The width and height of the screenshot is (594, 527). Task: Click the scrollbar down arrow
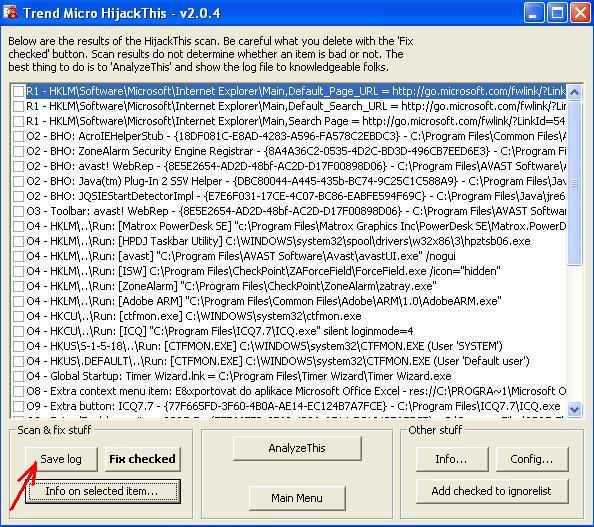(574, 409)
